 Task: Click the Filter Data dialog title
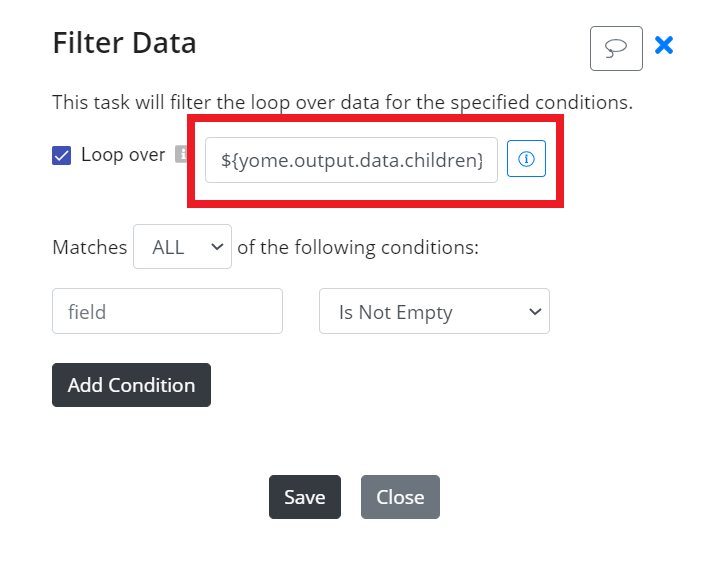pyautogui.click(x=125, y=43)
